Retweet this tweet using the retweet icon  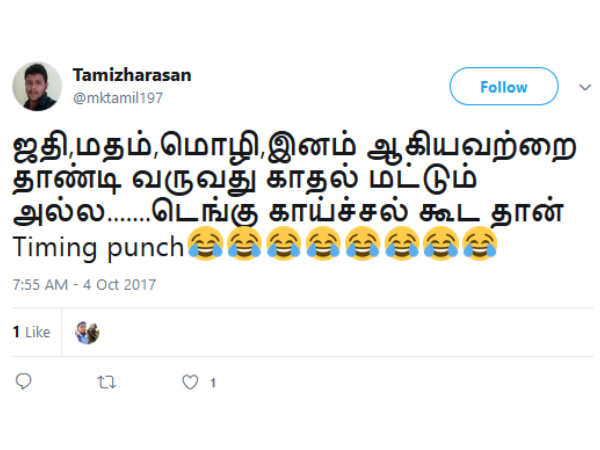click(x=106, y=382)
